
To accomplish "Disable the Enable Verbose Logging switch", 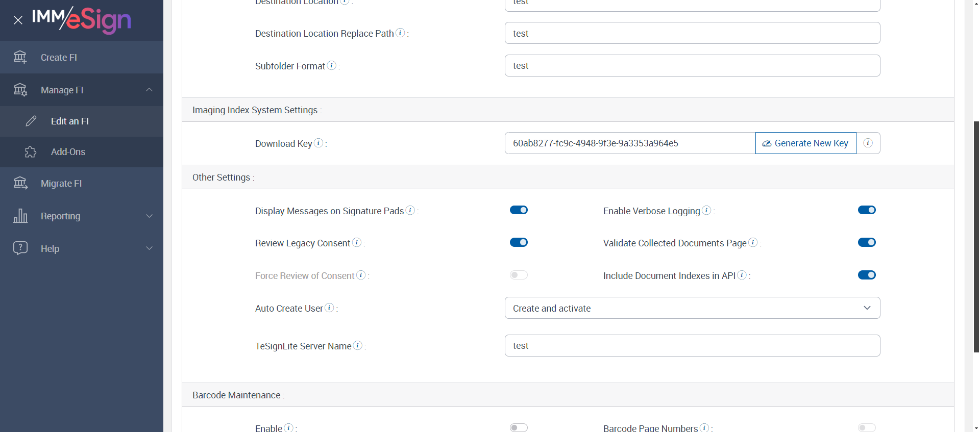I will 867,210.
